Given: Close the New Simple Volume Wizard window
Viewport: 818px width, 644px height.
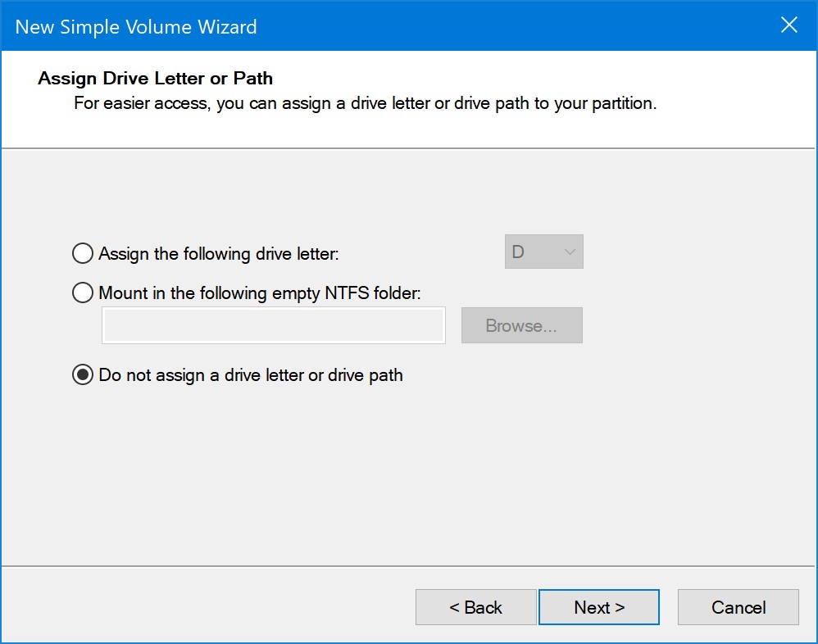Looking at the screenshot, I should (x=788, y=25).
